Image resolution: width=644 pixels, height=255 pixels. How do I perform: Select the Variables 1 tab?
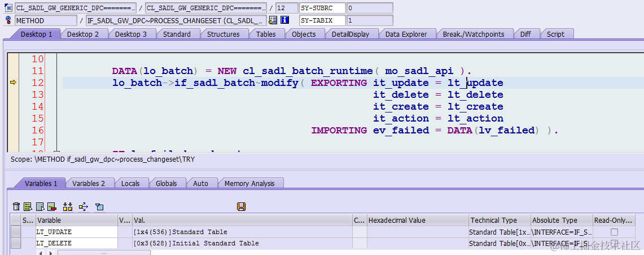point(41,183)
